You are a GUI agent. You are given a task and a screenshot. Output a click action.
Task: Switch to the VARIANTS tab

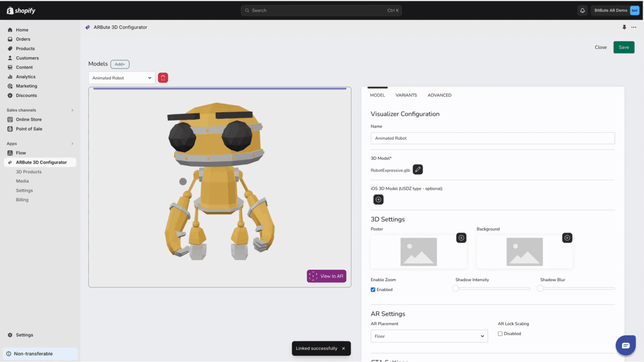406,95
